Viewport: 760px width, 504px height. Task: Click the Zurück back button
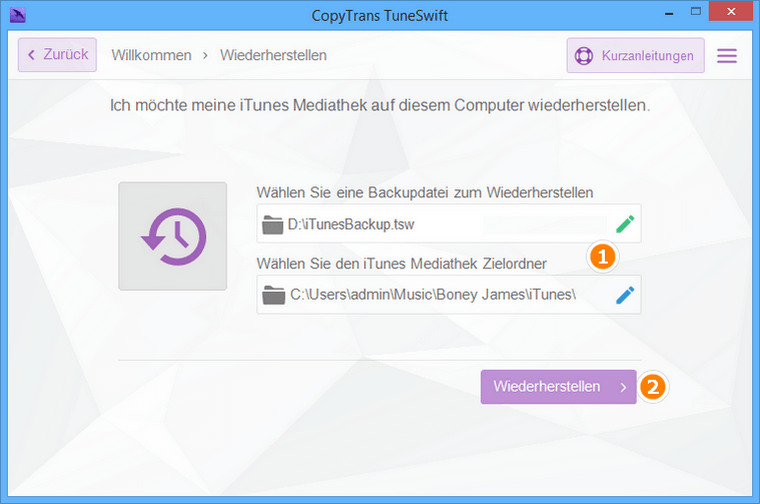tap(57, 55)
